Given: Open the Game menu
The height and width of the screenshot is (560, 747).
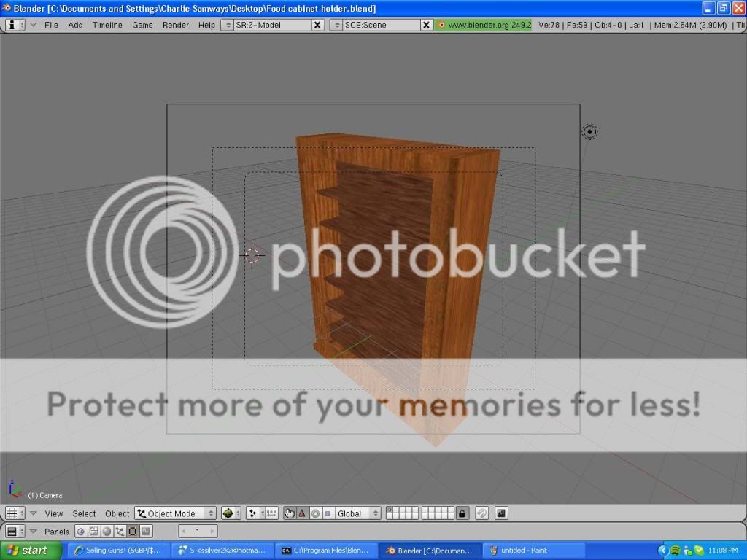Looking at the screenshot, I should click(x=142, y=25).
